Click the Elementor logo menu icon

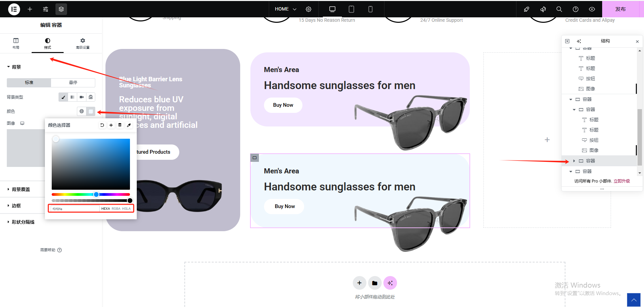(14, 9)
